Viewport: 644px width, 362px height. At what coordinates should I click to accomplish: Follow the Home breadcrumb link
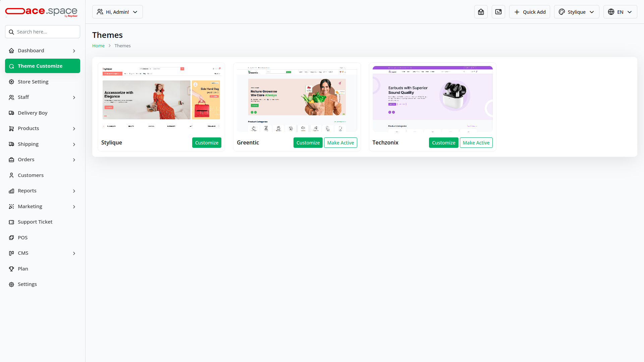click(98, 46)
